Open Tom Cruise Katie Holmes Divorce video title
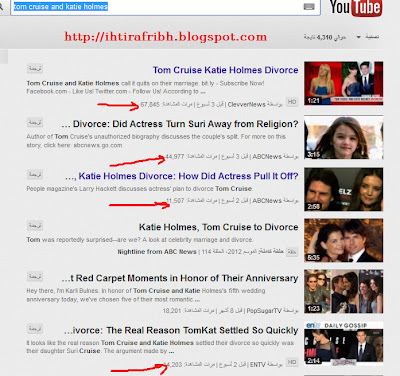 pyautogui.click(x=226, y=70)
